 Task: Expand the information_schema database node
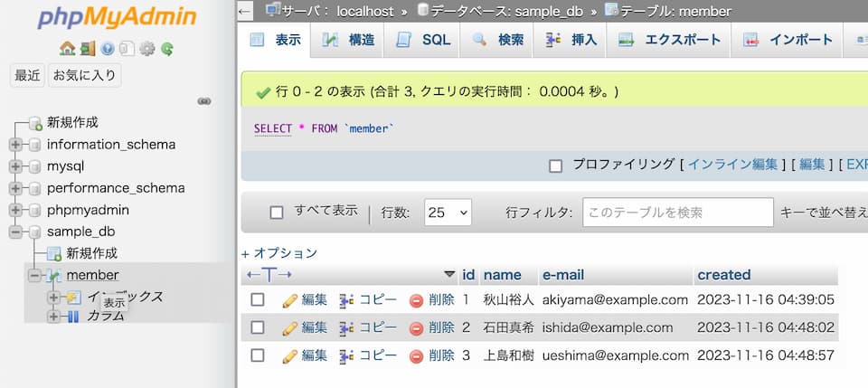[15, 145]
